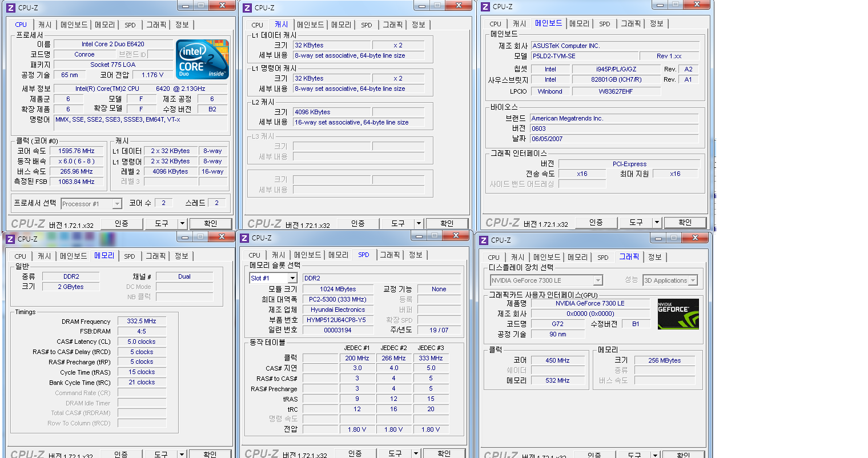Click the memory size value 2 GBytes
The image size is (868, 458).
[x=71, y=287]
